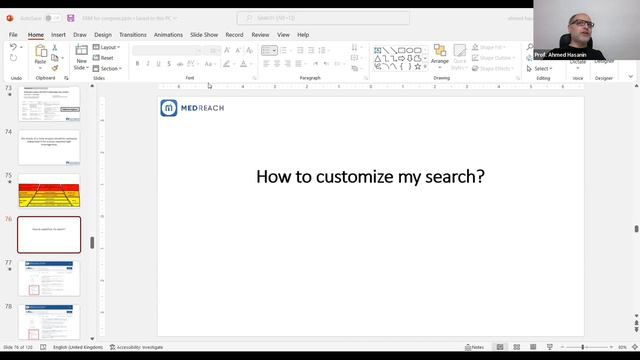Switch to the Slide Show tab
Viewport: 640px width, 360px height.
point(204,35)
